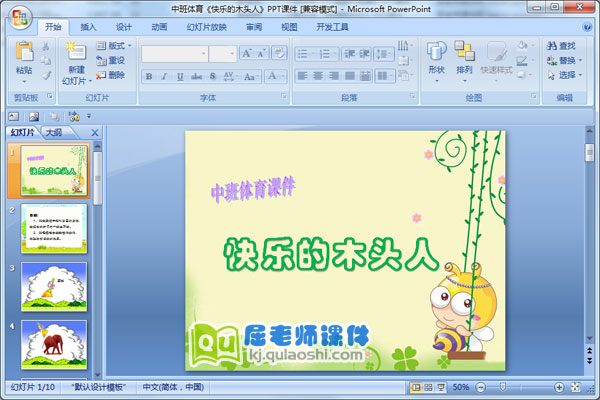
Task: Click the Increase Indent icon
Action: point(364,54)
